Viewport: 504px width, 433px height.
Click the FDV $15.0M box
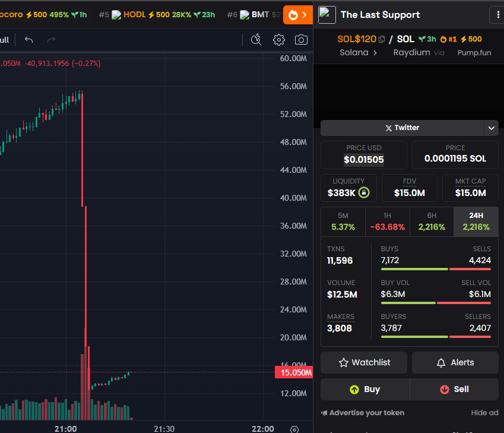coord(410,188)
